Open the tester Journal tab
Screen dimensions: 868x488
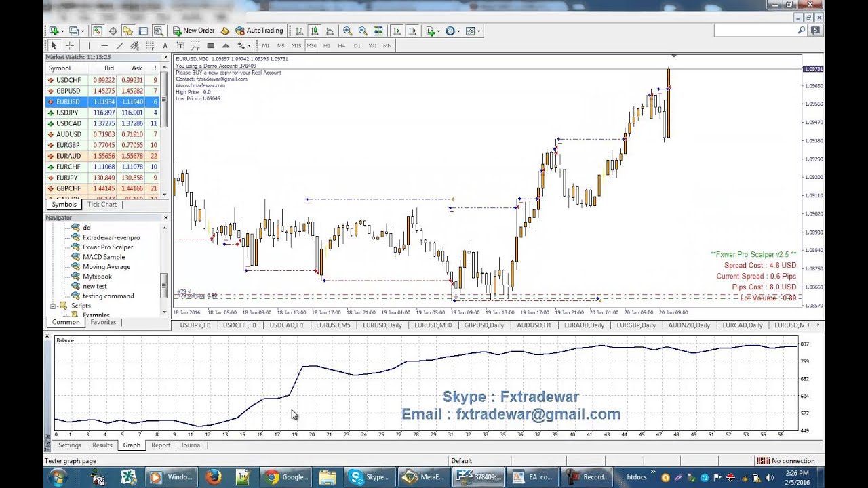click(191, 445)
